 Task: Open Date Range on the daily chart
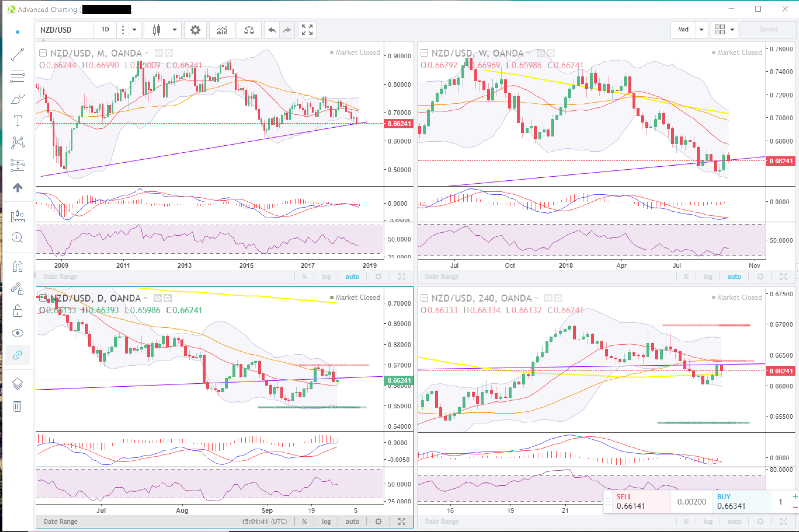tap(60, 522)
